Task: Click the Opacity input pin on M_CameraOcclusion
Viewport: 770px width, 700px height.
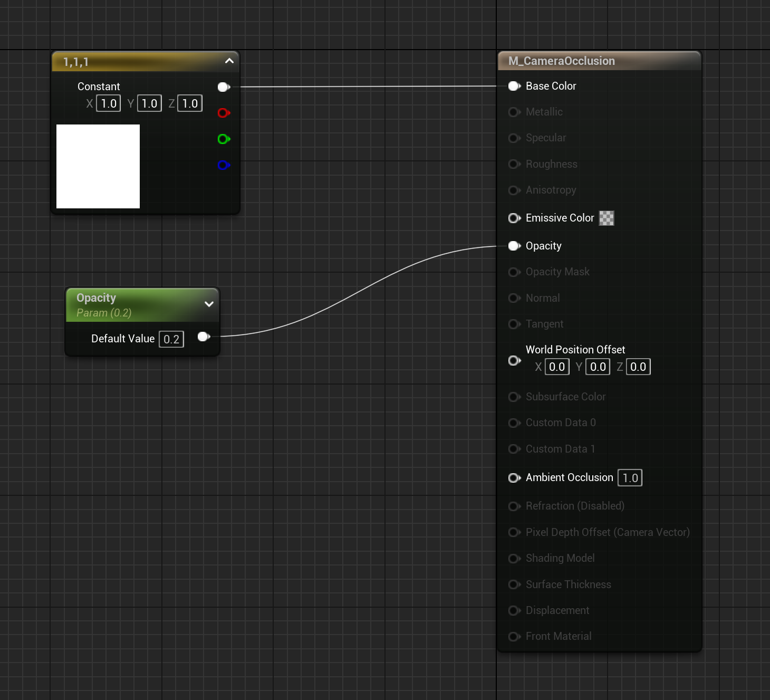Action: tap(515, 246)
